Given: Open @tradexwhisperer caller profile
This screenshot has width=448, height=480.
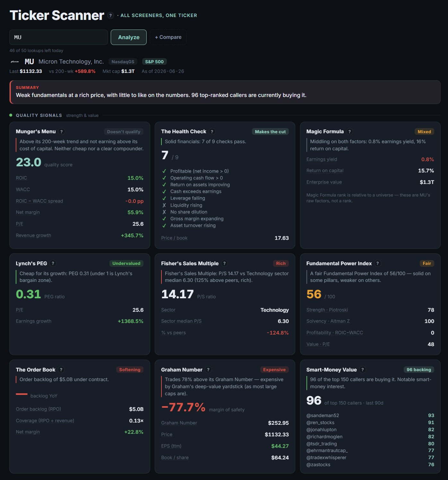Looking at the screenshot, I should [326, 458].
